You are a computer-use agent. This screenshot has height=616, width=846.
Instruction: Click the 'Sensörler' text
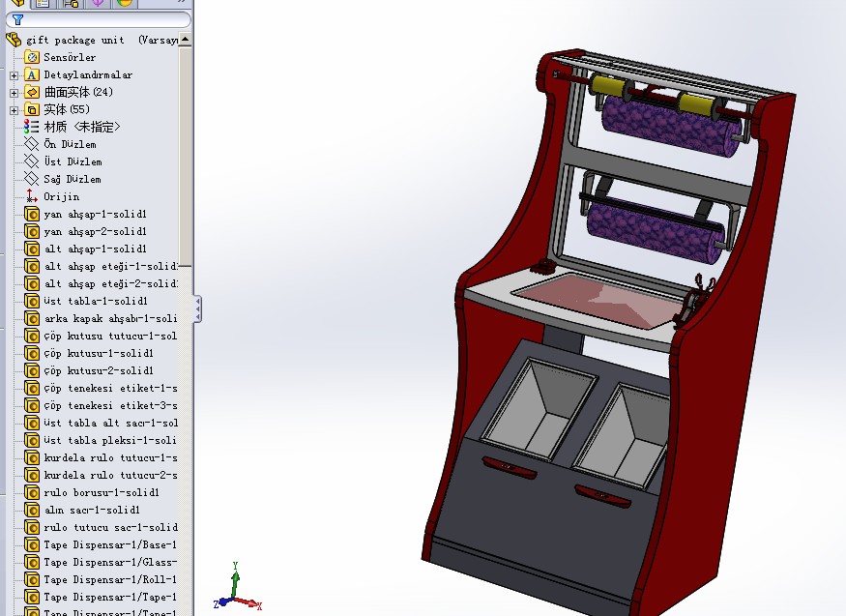click(70, 57)
